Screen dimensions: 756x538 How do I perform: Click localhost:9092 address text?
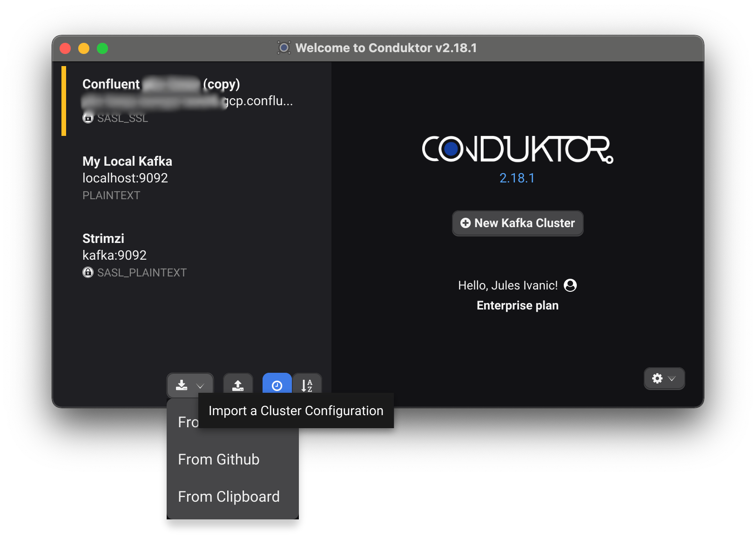125,178
